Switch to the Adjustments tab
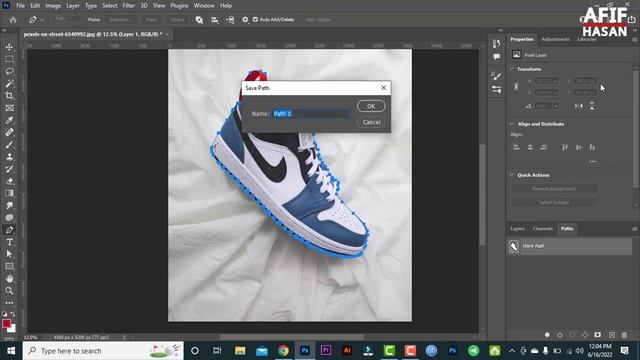640x360 pixels. 555,39
